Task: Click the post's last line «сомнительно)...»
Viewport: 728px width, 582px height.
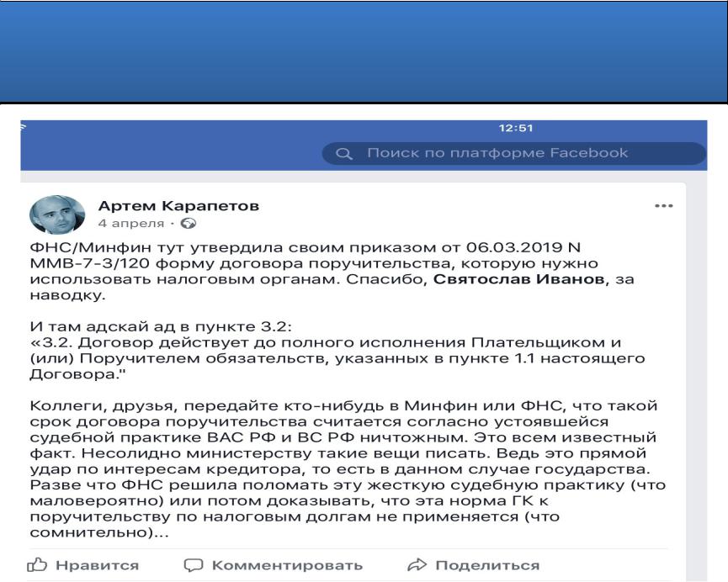Action: pyautogui.click(x=99, y=532)
